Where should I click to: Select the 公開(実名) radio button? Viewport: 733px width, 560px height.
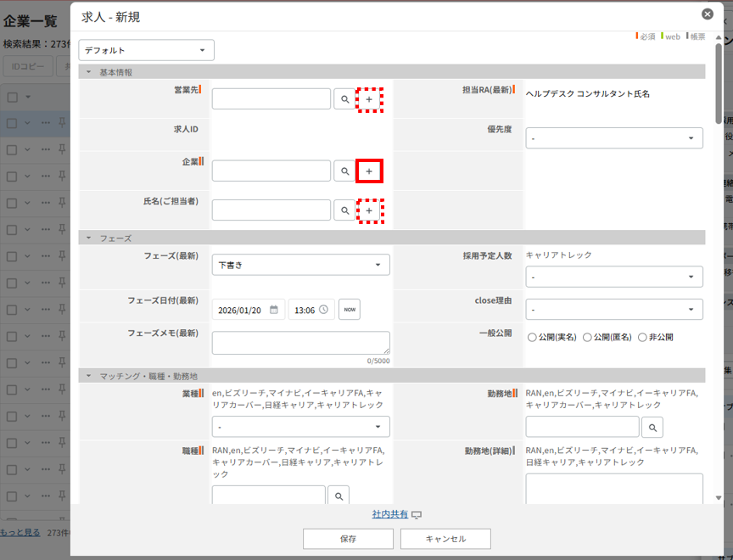[532, 337]
